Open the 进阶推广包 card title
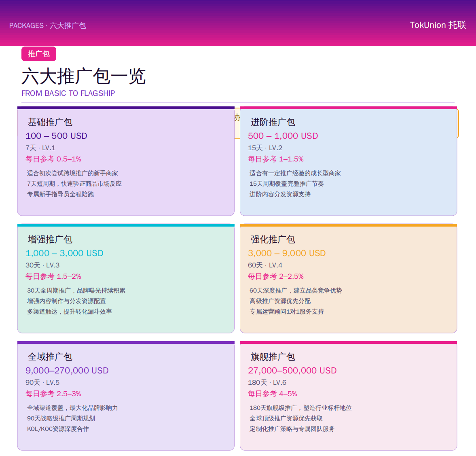The height and width of the screenshot is (456, 476). coord(273,122)
